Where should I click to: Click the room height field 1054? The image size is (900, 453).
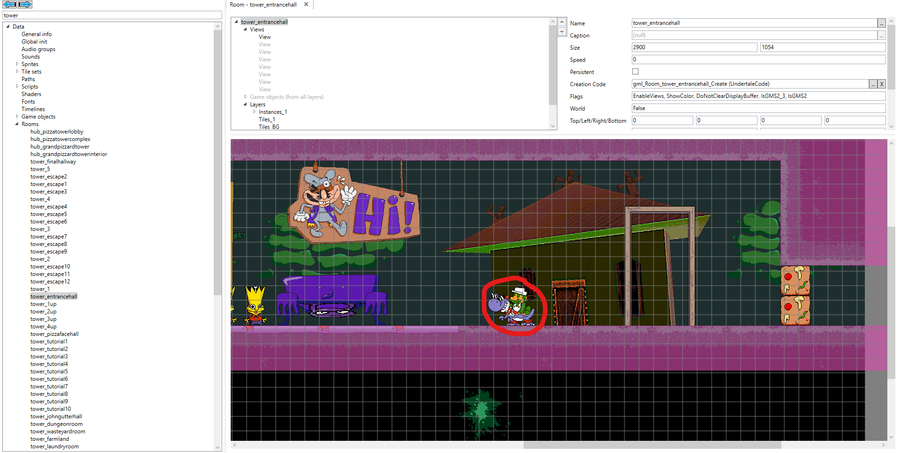point(823,47)
